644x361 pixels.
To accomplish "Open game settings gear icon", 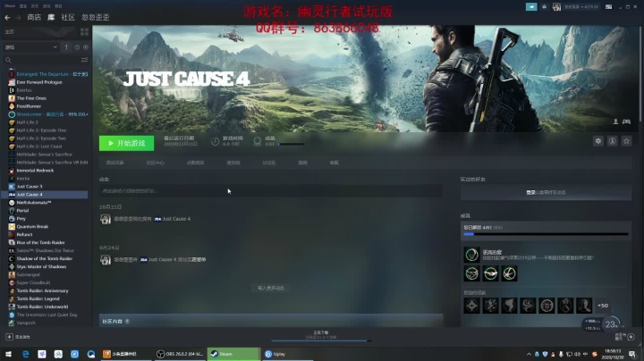I will (x=598, y=141).
